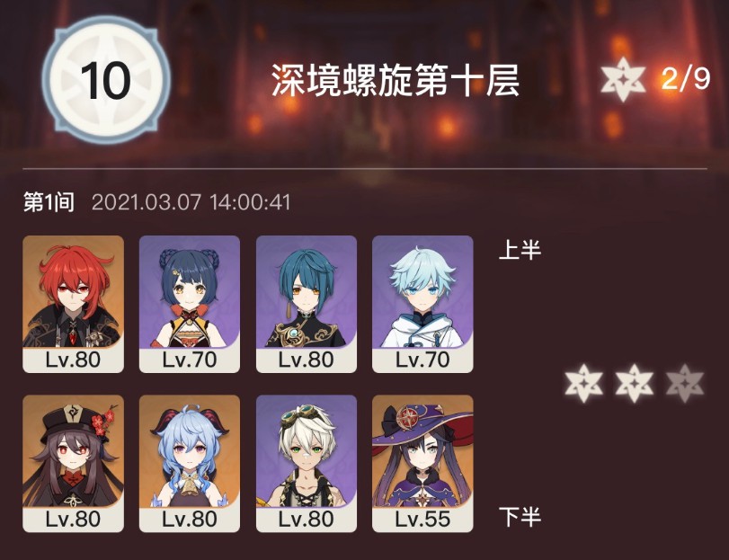Select the 第1间 chamber label

tap(49, 202)
